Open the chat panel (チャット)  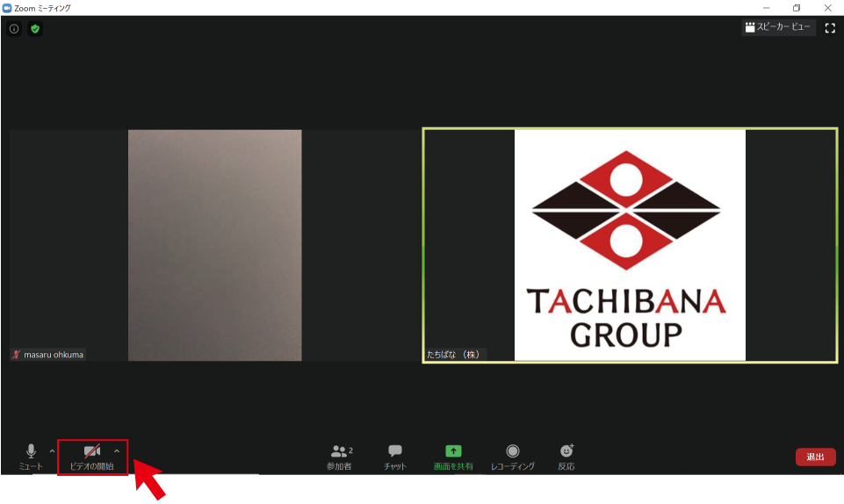pos(395,457)
